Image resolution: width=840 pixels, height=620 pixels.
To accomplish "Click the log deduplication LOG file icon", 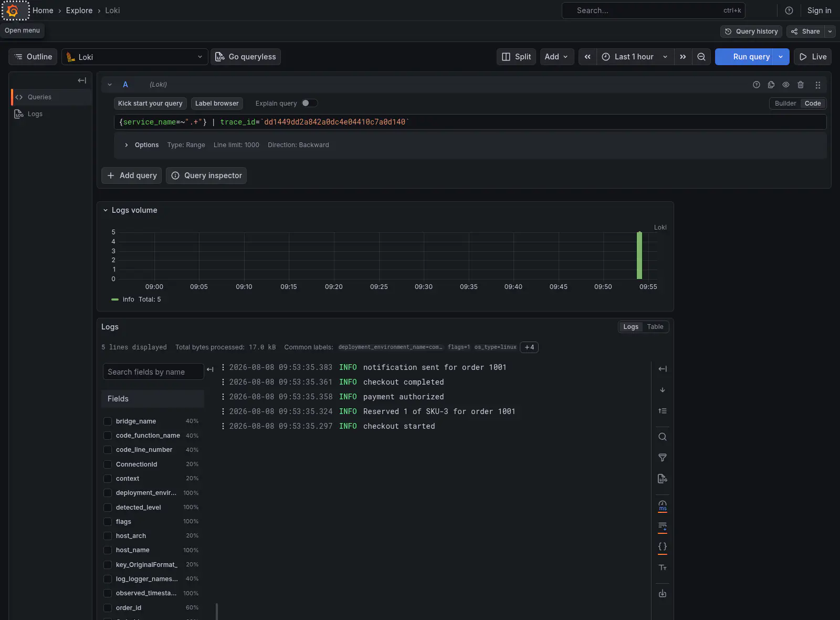I will [663, 479].
